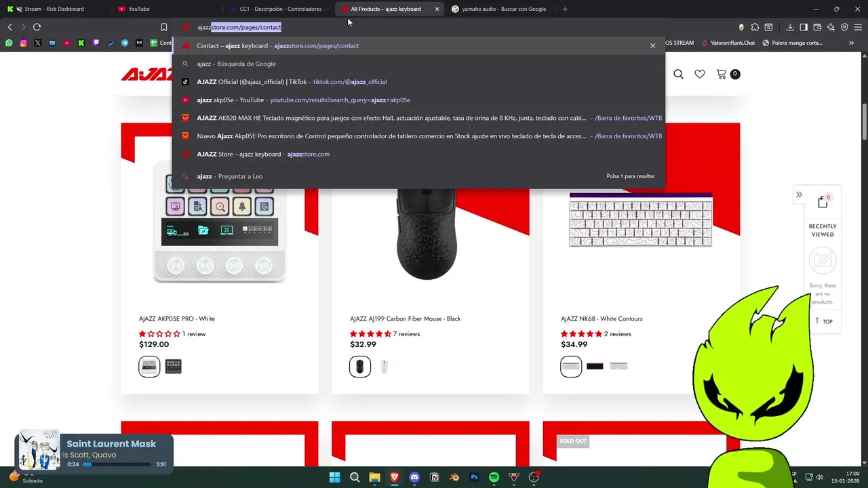868x488 pixels.
Task: Select the AJAZZ Store ajazzstore.com suggestion
Action: click(x=418, y=154)
